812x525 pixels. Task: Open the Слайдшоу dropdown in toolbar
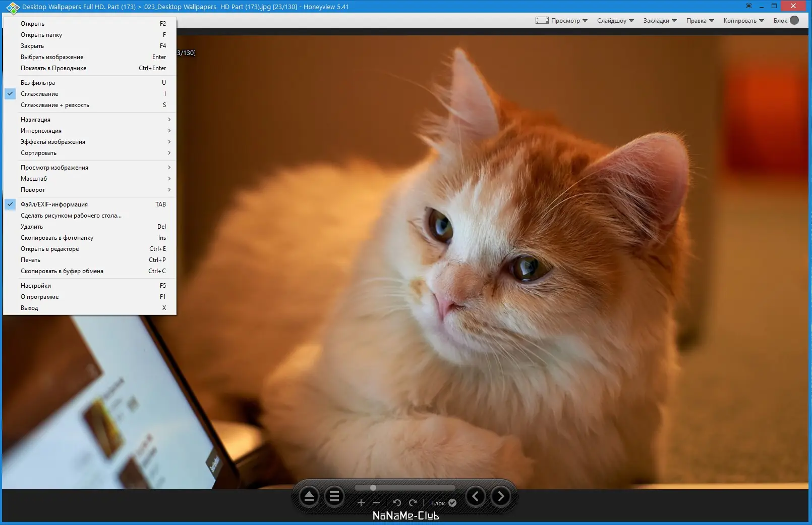pyautogui.click(x=615, y=21)
